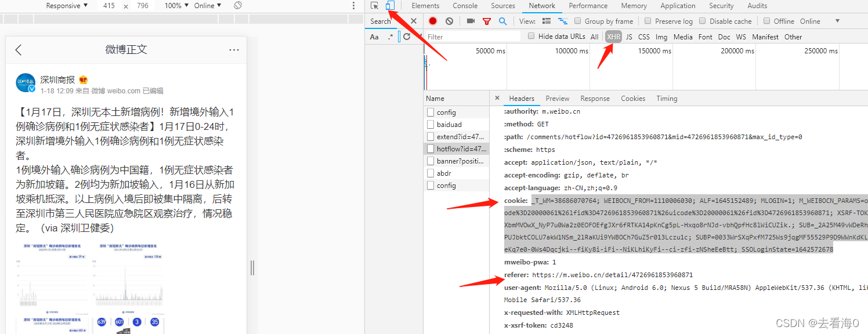Click the Name column header
This screenshot has width=868, height=334.
(x=457, y=99)
